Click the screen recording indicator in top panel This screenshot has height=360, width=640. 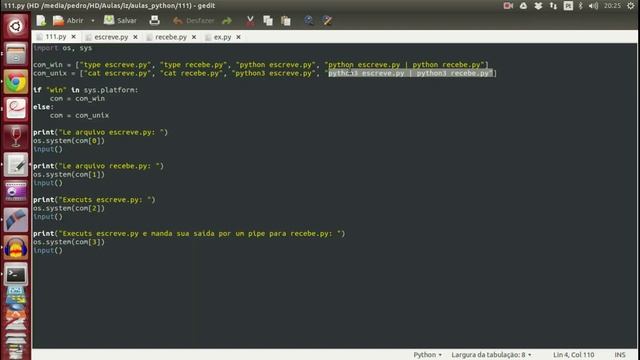pyautogui.click(x=508, y=6)
